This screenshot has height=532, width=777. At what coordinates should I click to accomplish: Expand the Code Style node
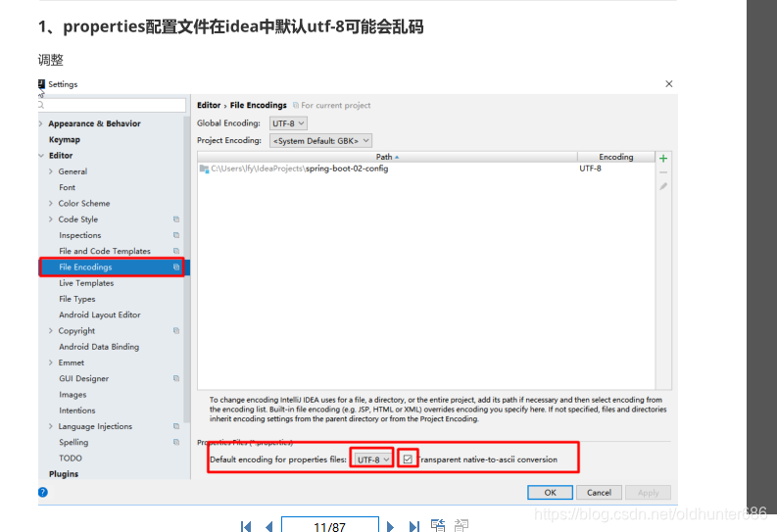[x=51, y=218]
